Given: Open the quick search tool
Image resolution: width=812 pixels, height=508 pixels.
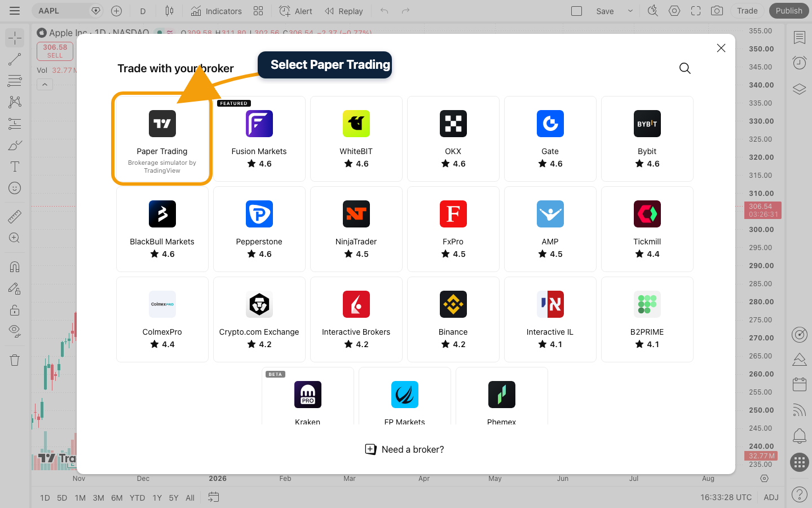Looking at the screenshot, I should pyautogui.click(x=653, y=11).
